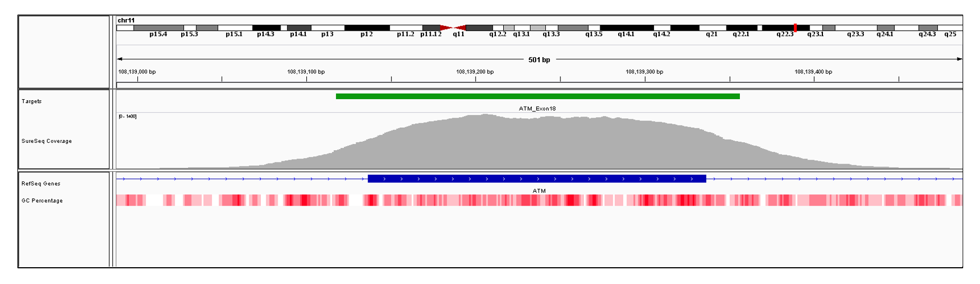980x284 pixels.
Task: Select the q22.3 cytoband label
Action: pos(785,34)
